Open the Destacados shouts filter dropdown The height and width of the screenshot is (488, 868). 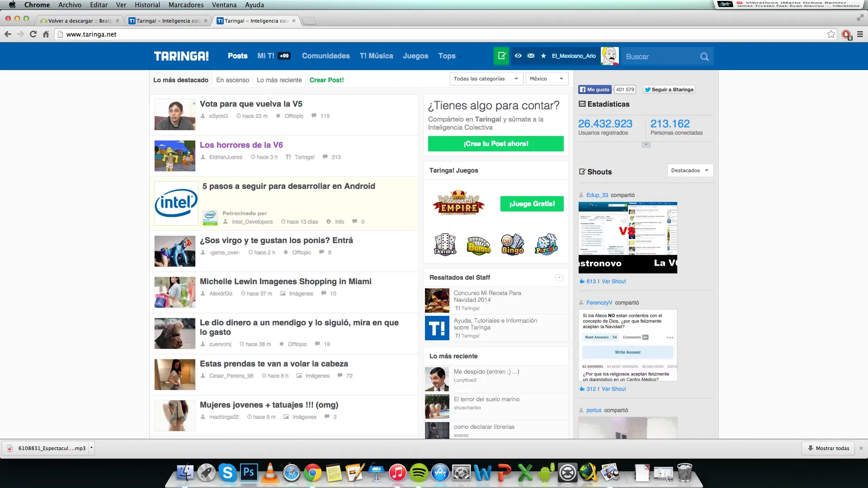690,170
